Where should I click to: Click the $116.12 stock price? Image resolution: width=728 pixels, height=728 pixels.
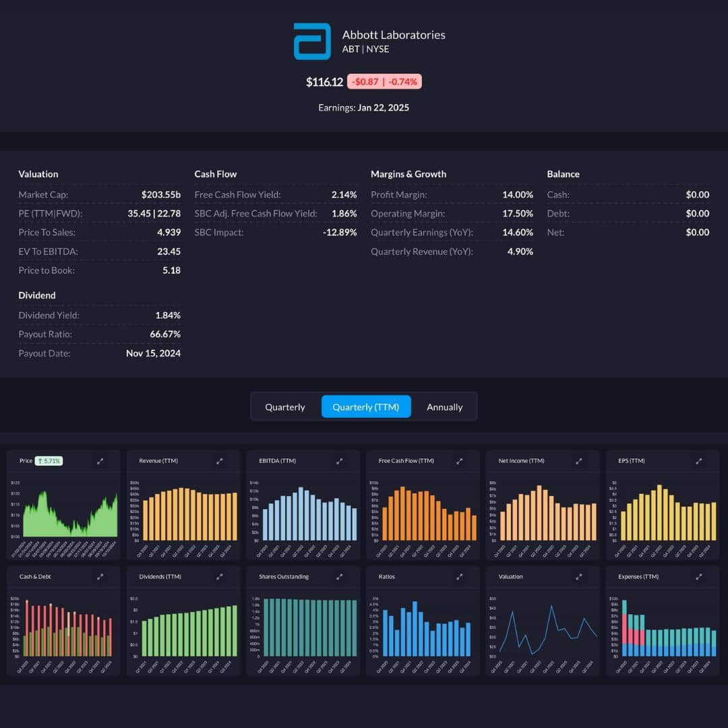324,82
